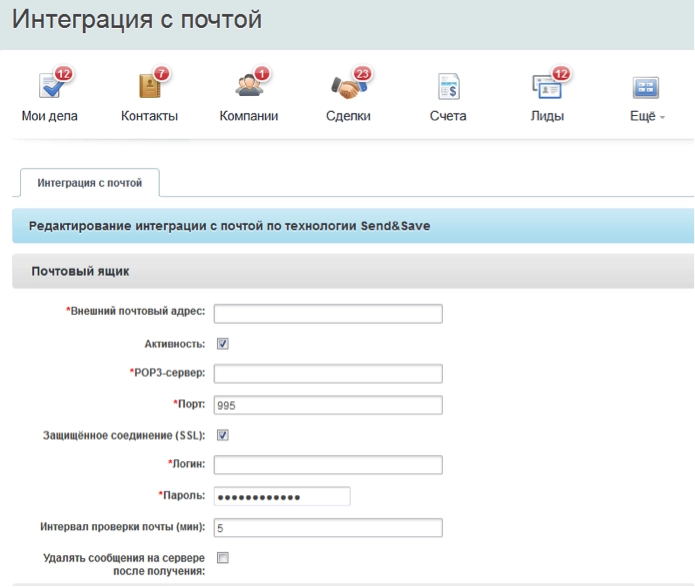Select the Пароль password field
Image resolution: width=695 pixels, height=587 pixels.
pos(282,497)
